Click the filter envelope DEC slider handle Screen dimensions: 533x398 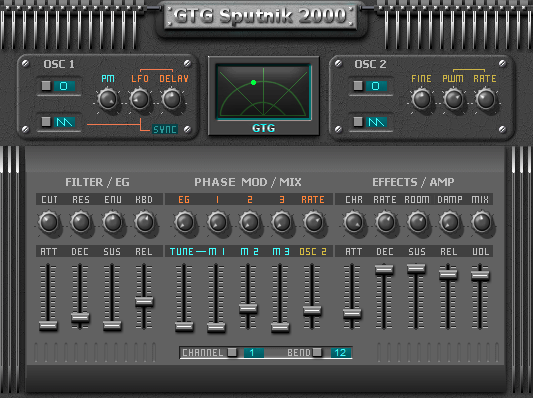pos(80,317)
